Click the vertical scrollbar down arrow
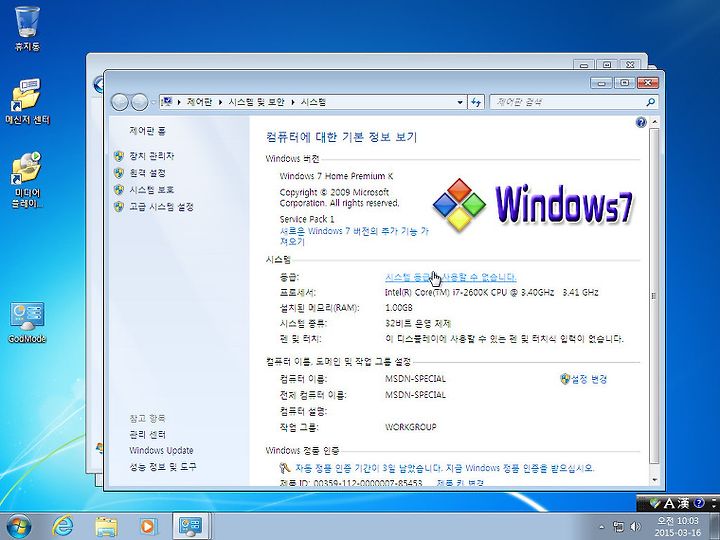The image size is (720, 540). 655,480
